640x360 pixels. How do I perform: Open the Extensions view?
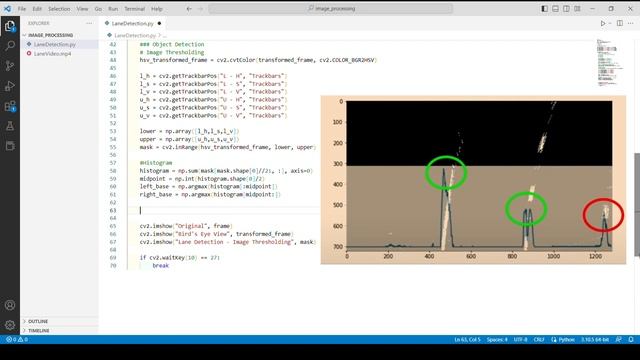coord(10,106)
